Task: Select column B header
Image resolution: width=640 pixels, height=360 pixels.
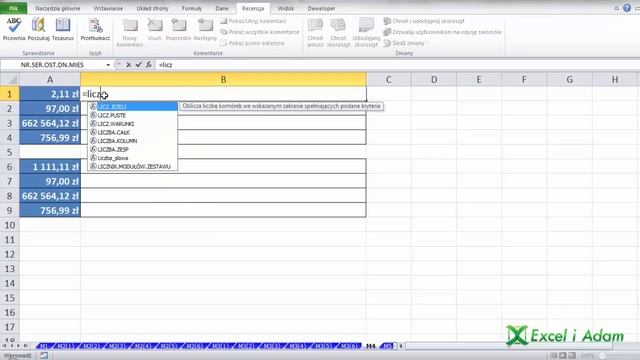Action: 223,80
